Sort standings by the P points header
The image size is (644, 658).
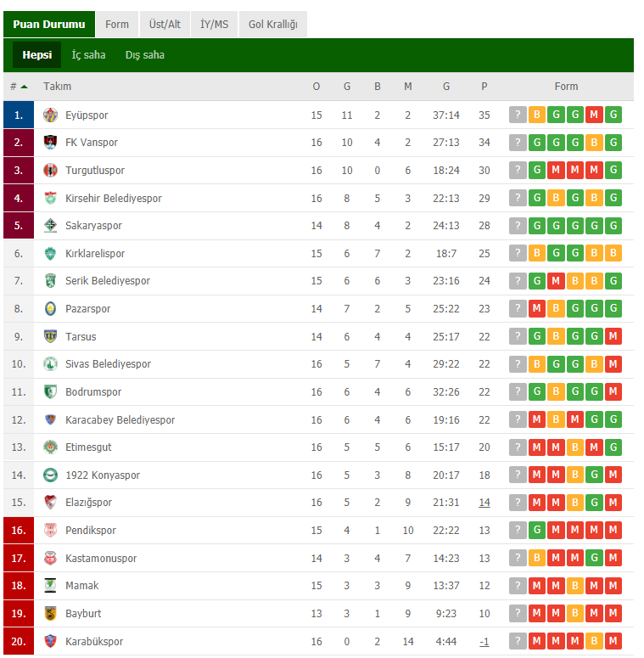click(x=484, y=87)
